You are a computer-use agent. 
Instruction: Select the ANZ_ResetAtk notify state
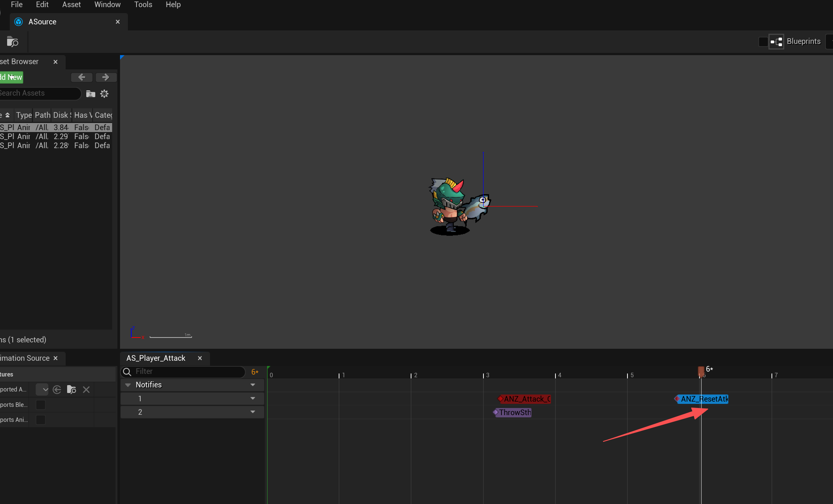[x=701, y=399]
